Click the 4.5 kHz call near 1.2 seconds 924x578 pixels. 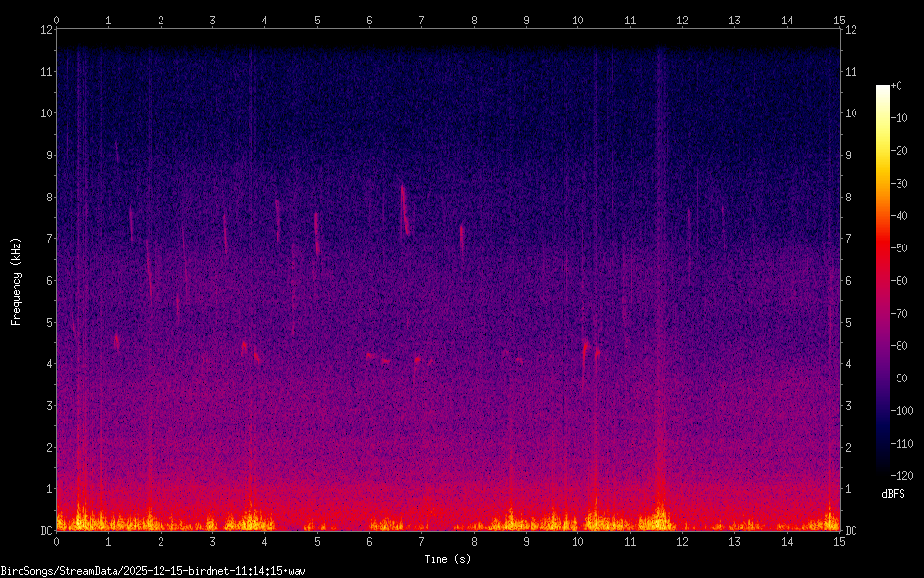tap(116, 340)
